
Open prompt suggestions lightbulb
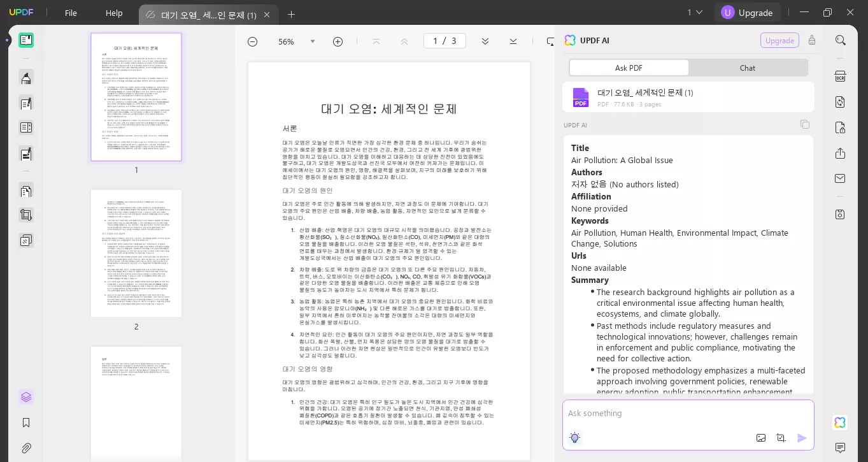(575, 438)
